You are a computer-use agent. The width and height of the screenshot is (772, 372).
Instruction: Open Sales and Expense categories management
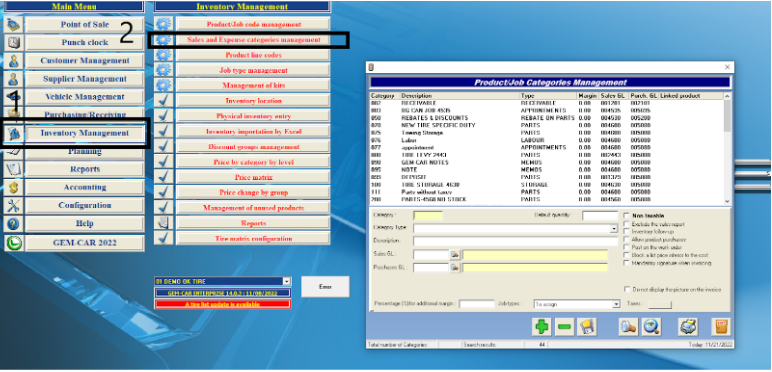click(254, 40)
